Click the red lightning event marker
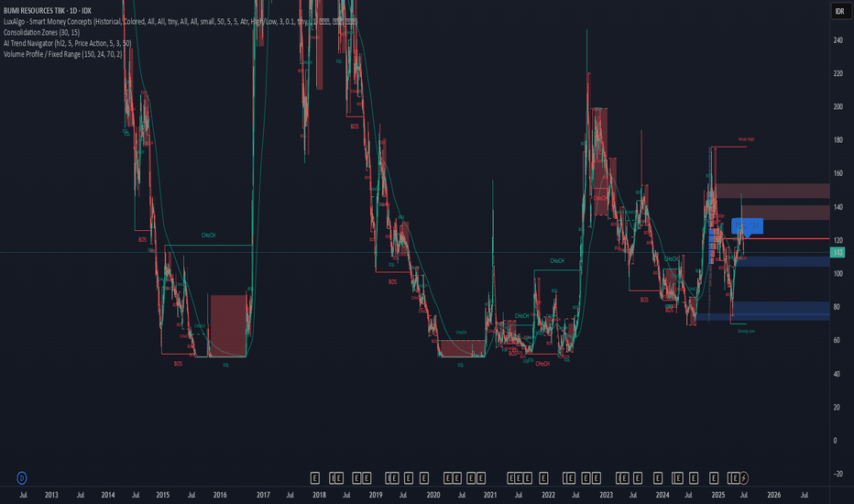This screenshot has height=504, width=854. click(743, 477)
